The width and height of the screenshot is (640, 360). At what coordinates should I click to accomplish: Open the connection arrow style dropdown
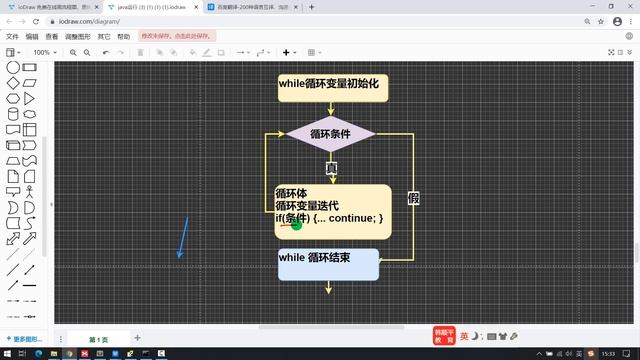click(243, 53)
